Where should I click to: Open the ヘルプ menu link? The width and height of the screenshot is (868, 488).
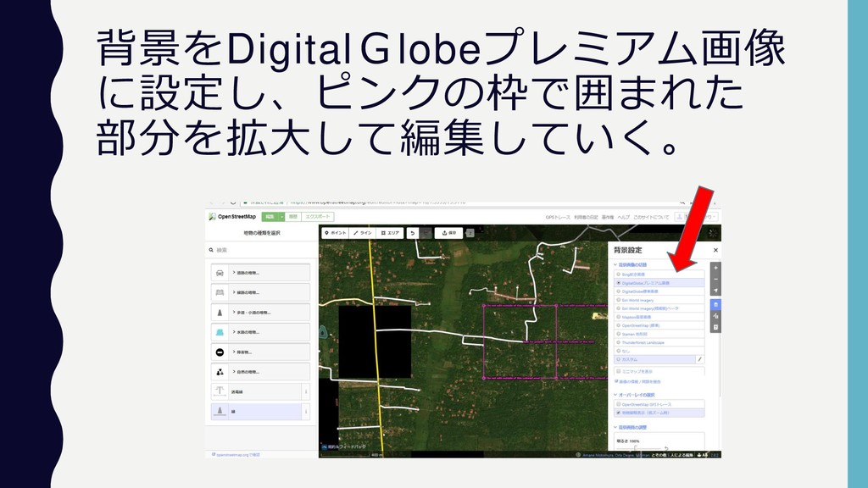tap(623, 218)
